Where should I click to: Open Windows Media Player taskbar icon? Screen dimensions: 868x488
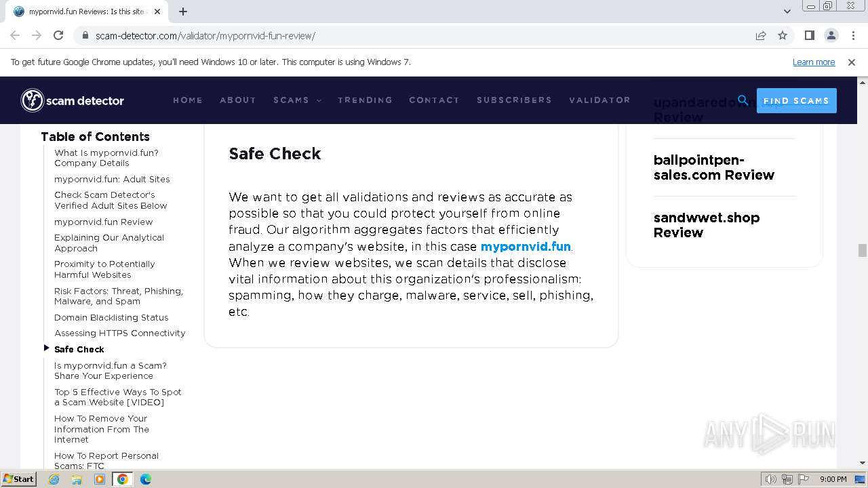click(x=100, y=479)
